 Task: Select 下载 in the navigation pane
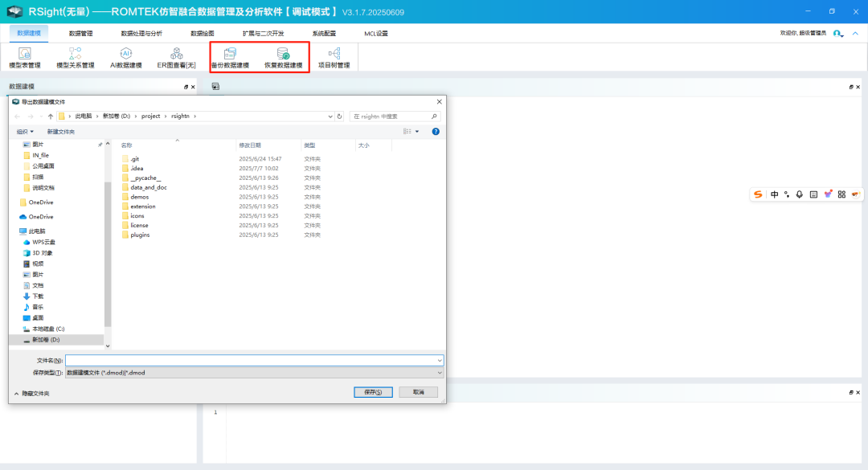point(38,296)
